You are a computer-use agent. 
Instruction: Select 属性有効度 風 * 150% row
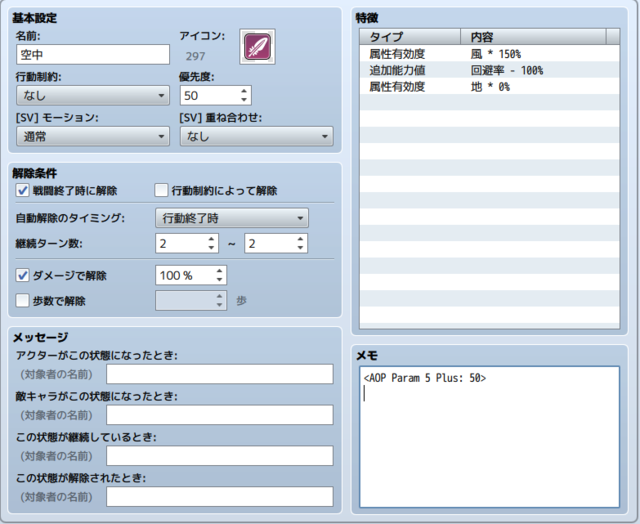click(x=489, y=53)
